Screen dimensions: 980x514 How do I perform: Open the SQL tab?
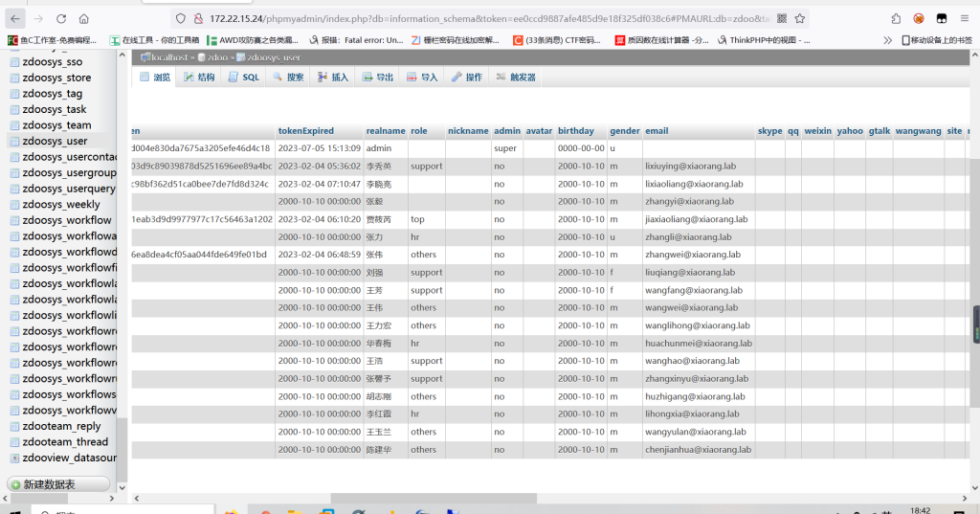tap(243, 78)
